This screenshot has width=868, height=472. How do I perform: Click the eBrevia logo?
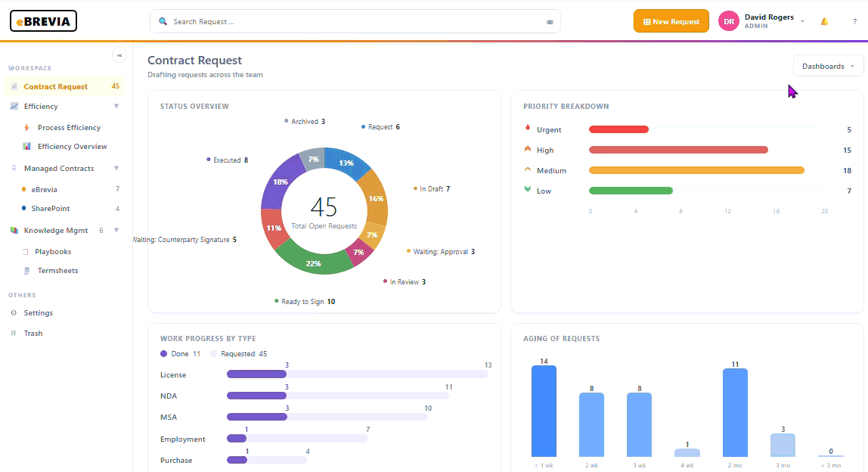pyautogui.click(x=43, y=21)
